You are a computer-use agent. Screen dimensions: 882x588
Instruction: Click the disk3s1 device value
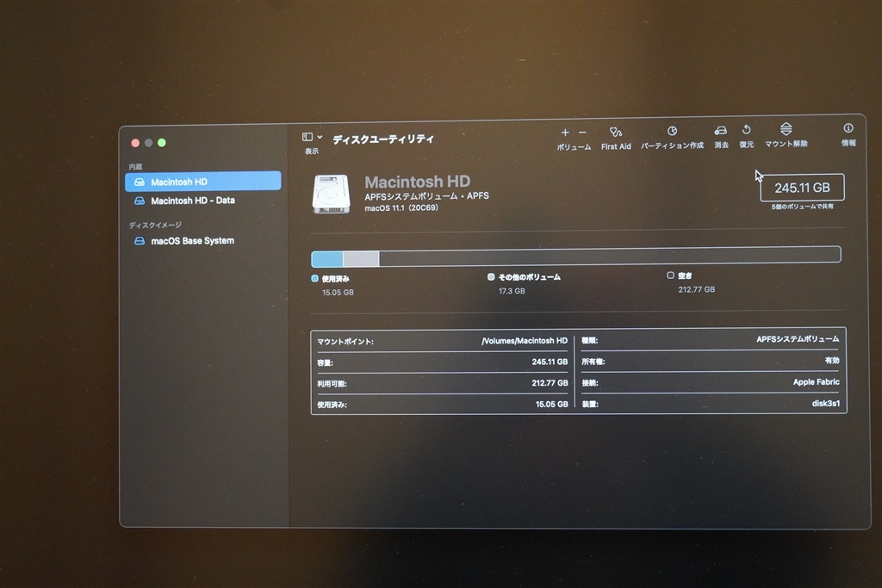826,403
